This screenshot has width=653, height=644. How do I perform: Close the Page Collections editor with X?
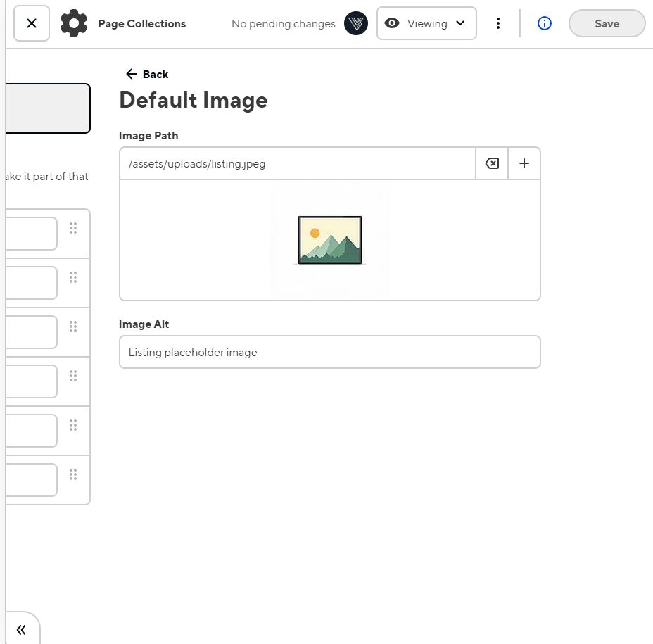(32, 23)
